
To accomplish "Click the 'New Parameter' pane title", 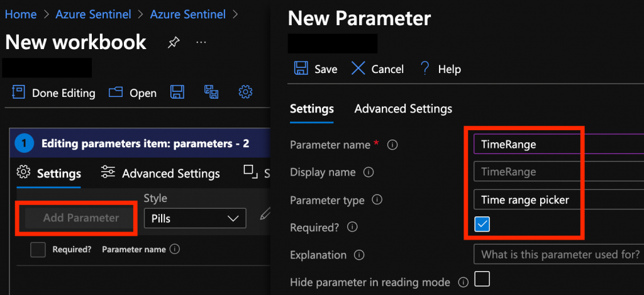I will pyautogui.click(x=359, y=18).
